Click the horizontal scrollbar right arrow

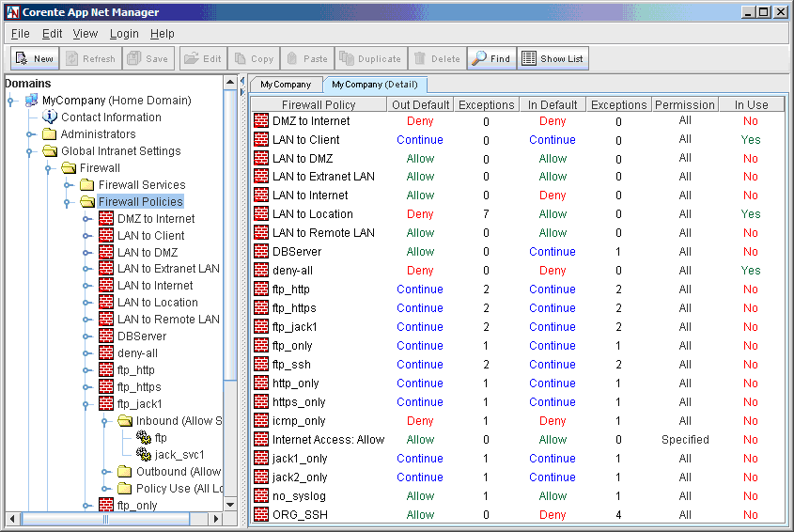[x=216, y=518]
